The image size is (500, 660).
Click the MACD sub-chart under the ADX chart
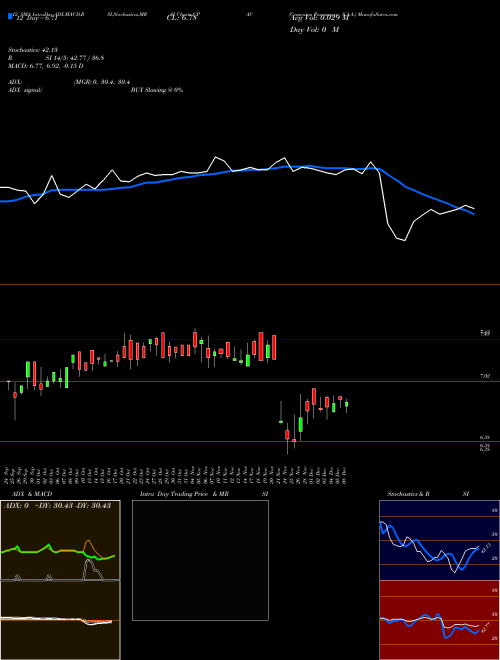coord(60,620)
